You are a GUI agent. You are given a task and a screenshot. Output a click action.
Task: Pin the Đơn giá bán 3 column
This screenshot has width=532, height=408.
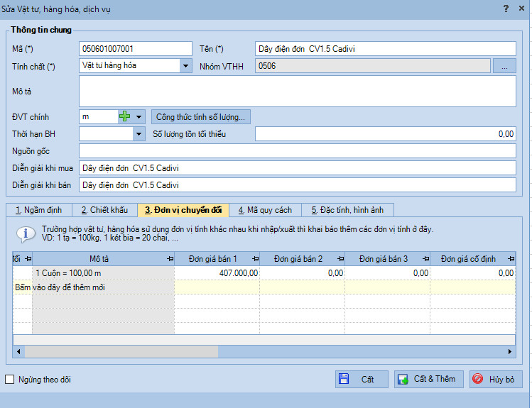pos(425,259)
